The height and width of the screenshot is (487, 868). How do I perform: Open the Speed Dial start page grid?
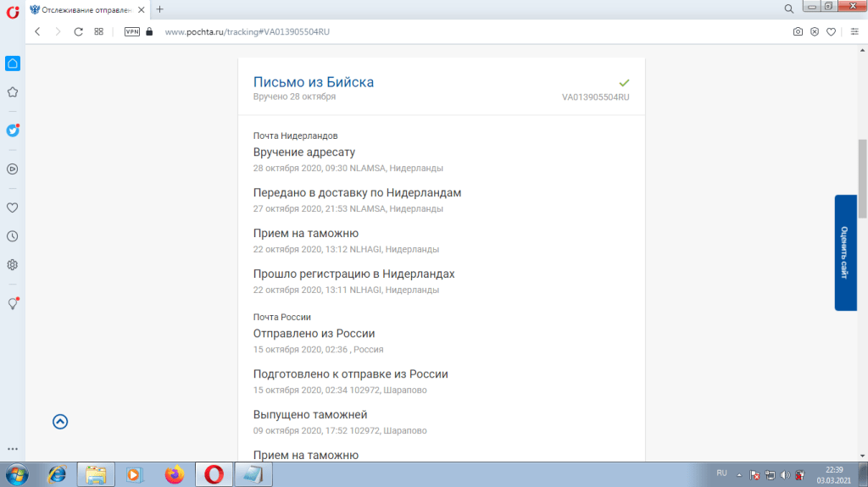coord(99,31)
